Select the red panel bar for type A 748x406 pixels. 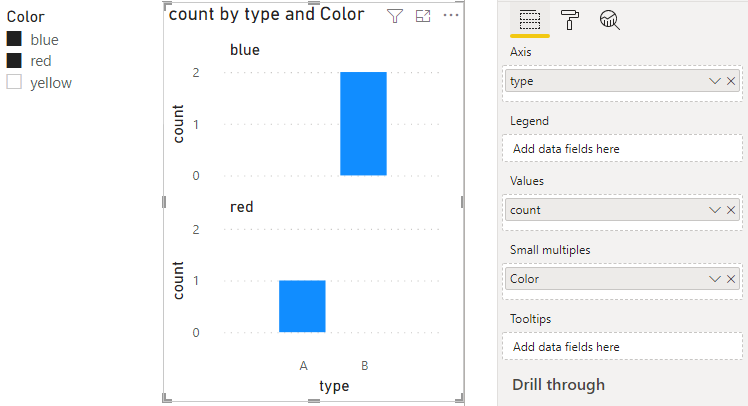[x=302, y=306]
